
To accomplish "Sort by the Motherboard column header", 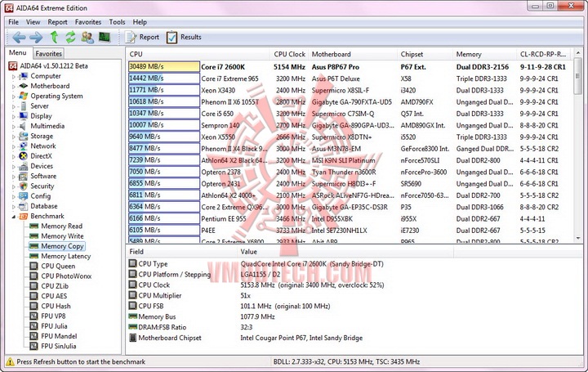I will [x=353, y=54].
